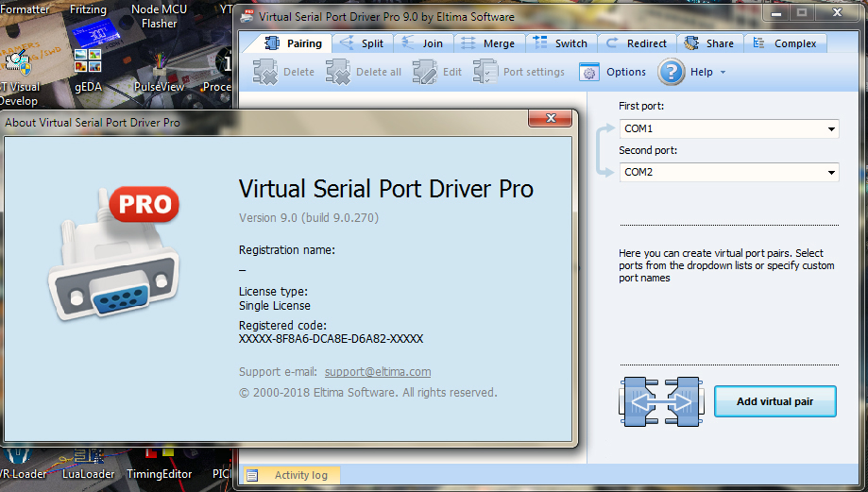This screenshot has height=492, width=868.
Task: Click the Delete all toolbar icon
Action: point(338,72)
